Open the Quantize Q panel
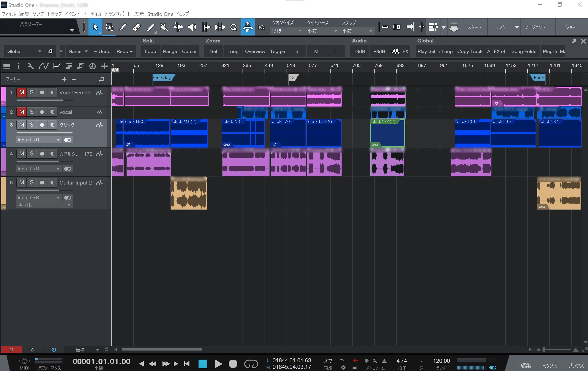Viewport: 588px width, 371px height. 234,27
